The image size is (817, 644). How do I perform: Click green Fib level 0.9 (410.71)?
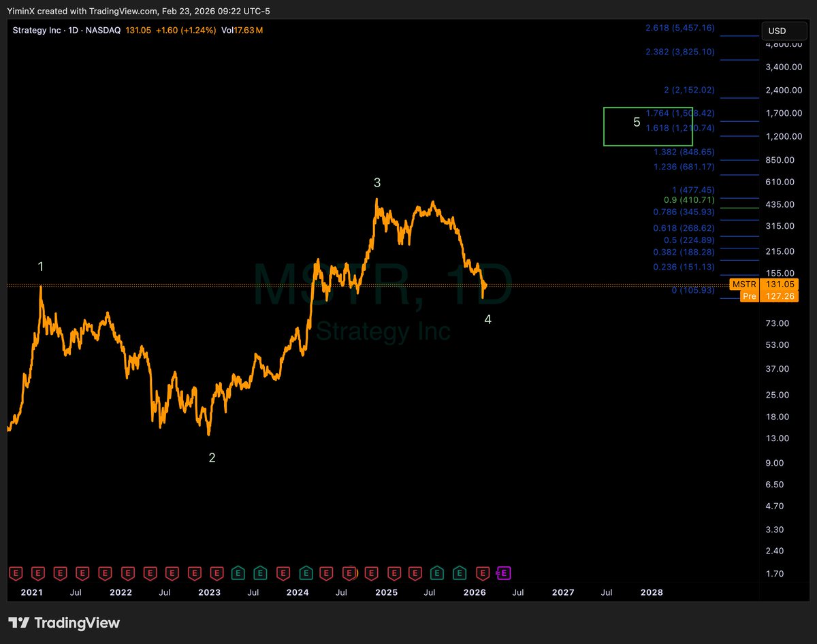(689, 200)
